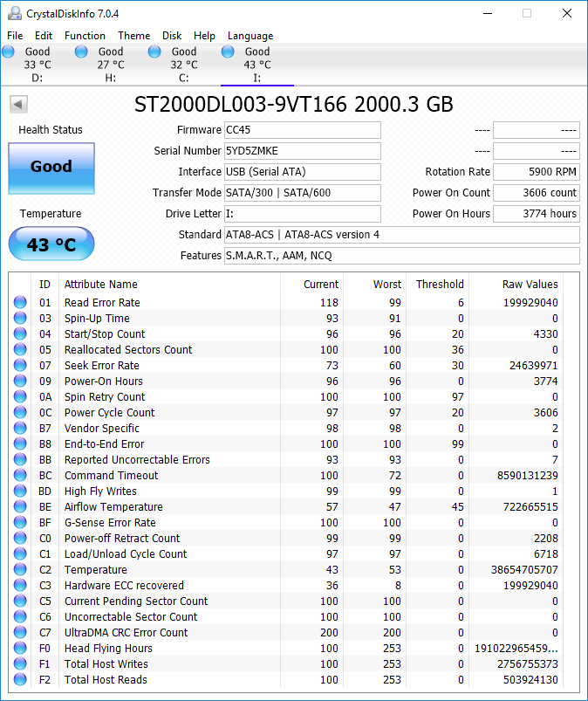588x701 pixels.
Task: Switch to the C: 32 °C disk tab
Action: [x=184, y=65]
